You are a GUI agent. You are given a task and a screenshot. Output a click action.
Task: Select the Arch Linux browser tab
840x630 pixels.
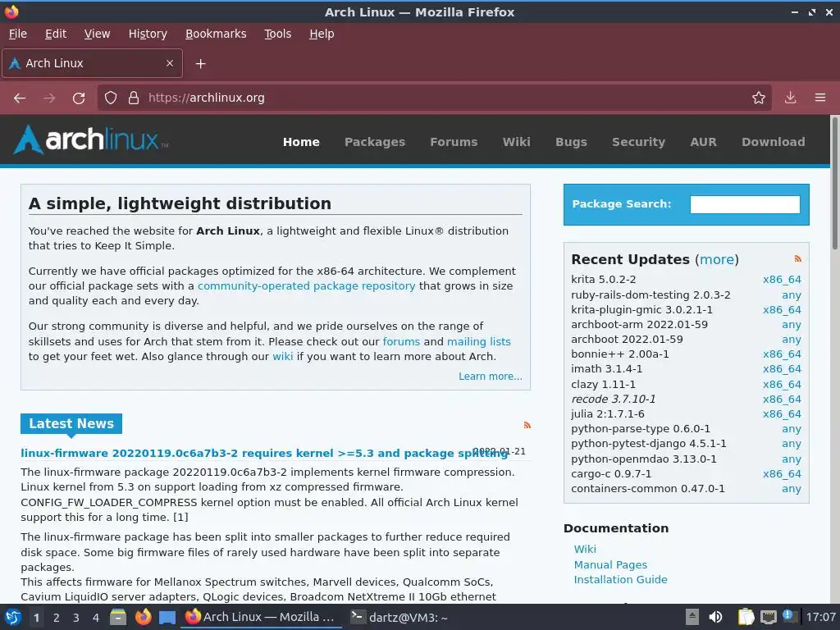[x=92, y=63]
